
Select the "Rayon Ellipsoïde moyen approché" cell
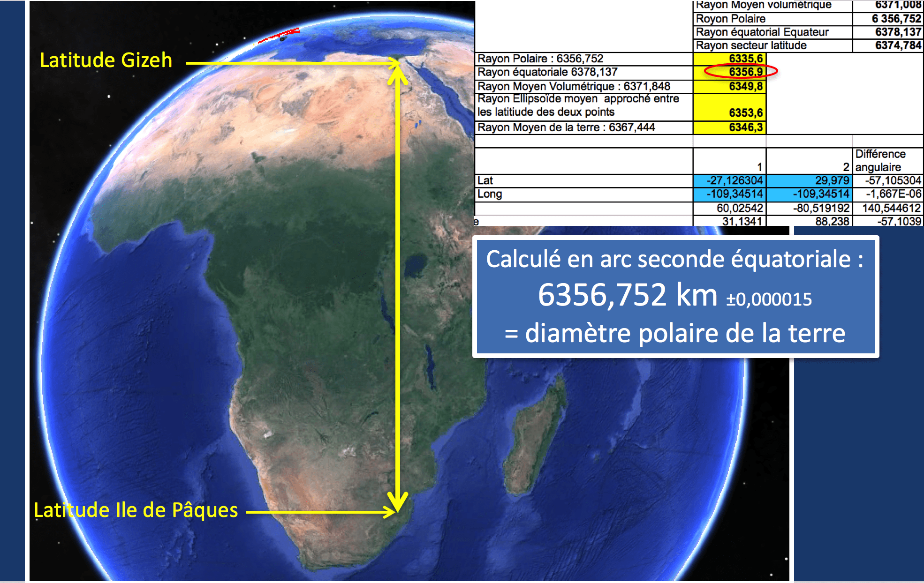point(584,107)
